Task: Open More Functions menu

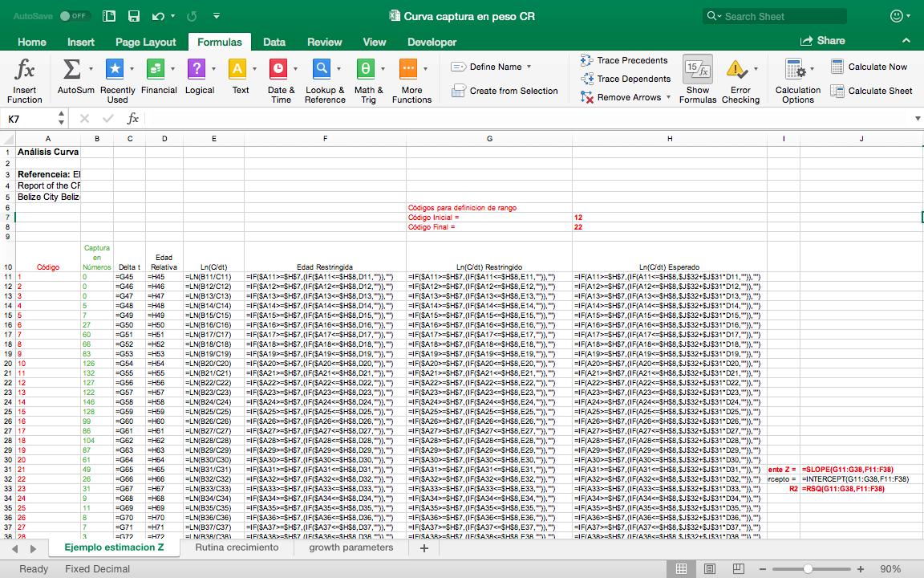Action: [x=411, y=80]
